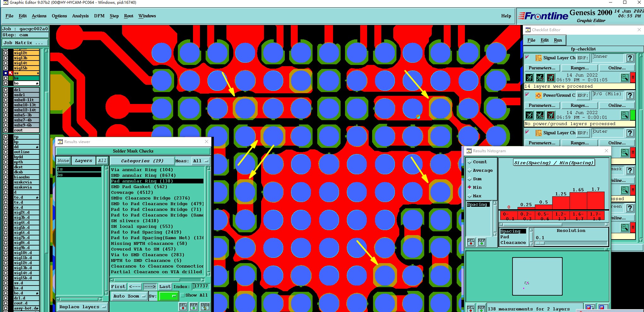This screenshot has width=644, height=312.
Task: Adjust the Resolution slider in histogram
Action: pyautogui.click(x=571, y=243)
